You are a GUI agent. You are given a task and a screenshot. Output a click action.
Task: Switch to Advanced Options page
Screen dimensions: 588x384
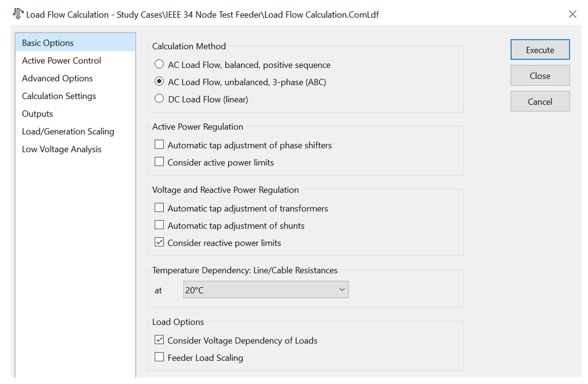57,79
